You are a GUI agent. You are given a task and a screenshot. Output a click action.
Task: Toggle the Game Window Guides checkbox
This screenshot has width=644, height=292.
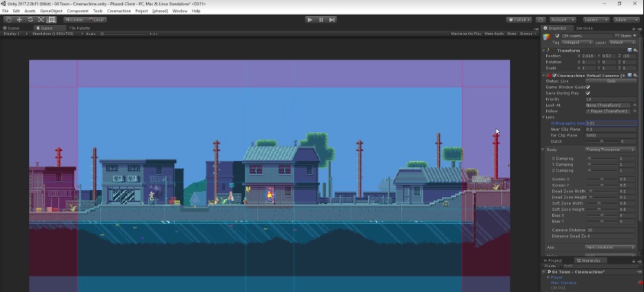(587, 87)
